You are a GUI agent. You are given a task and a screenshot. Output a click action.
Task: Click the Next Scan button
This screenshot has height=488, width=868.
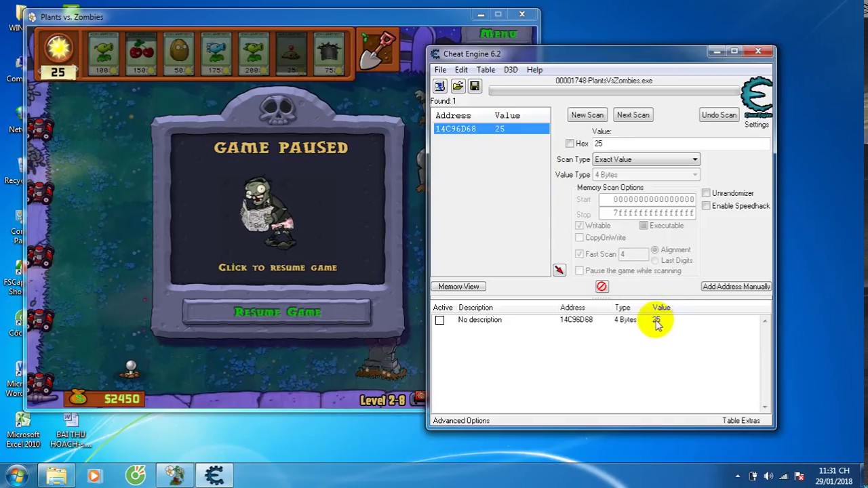pyautogui.click(x=633, y=115)
